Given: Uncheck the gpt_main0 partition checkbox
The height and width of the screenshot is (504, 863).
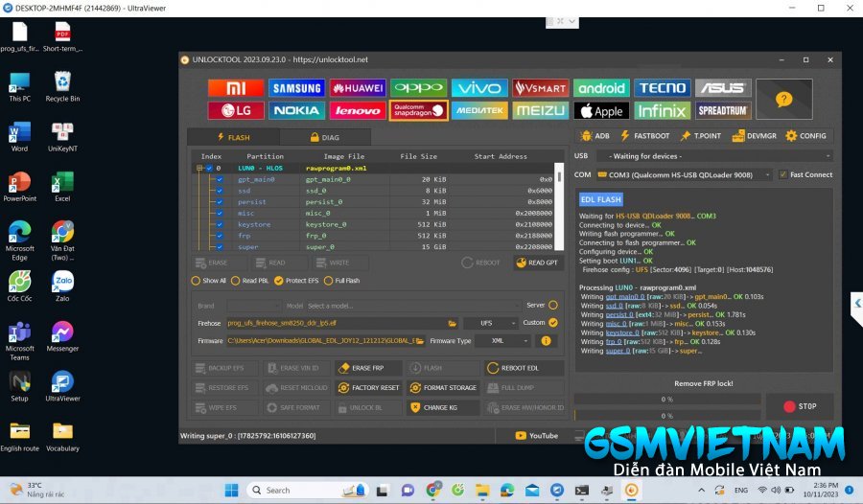Looking at the screenshot, I should coord(220,179).
